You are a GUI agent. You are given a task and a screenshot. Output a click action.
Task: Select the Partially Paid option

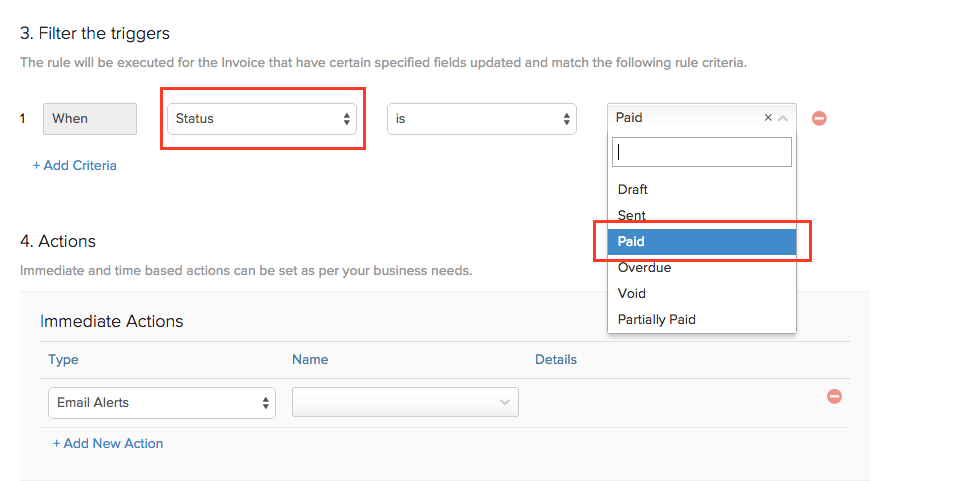656,320
